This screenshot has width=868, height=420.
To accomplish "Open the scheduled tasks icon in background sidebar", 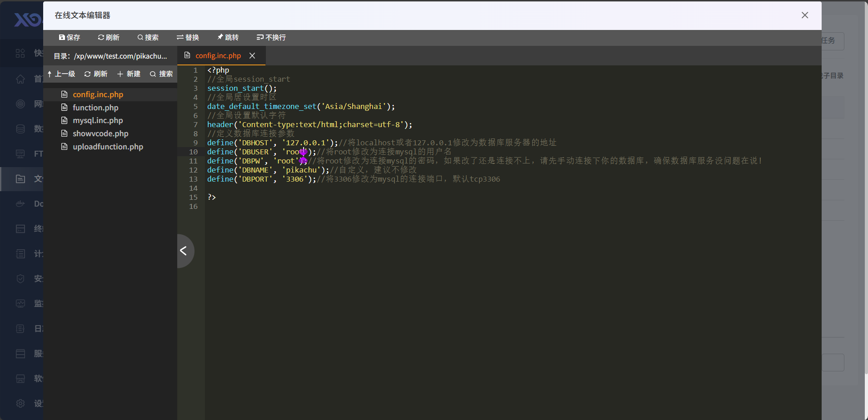I will click(x=20, y=254).
